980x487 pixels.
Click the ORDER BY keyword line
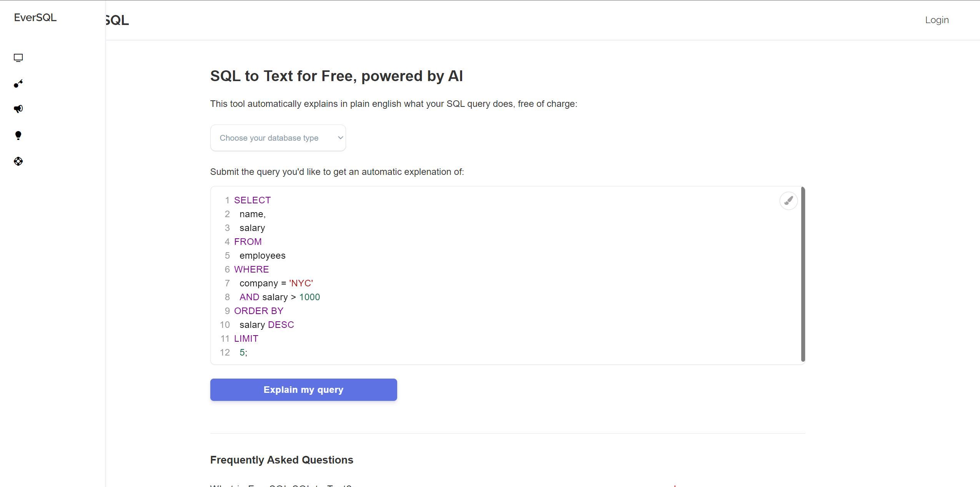(259, 311)
